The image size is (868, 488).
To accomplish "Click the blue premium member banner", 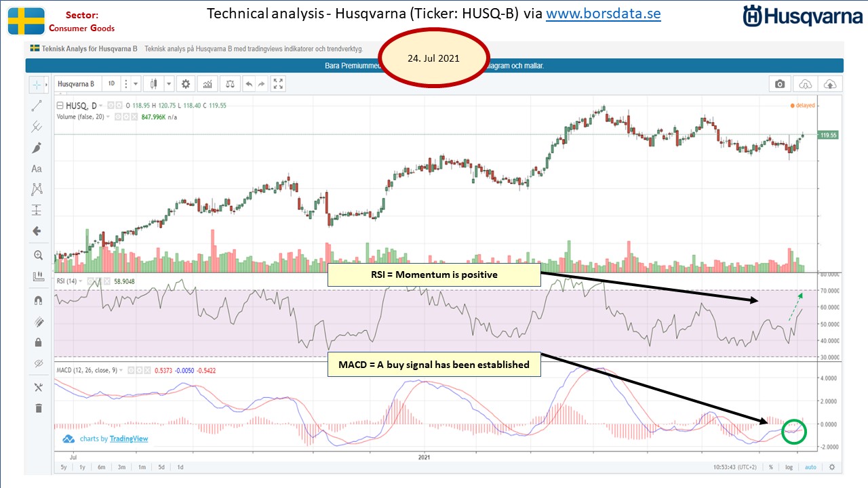I will tap(434, 66).
